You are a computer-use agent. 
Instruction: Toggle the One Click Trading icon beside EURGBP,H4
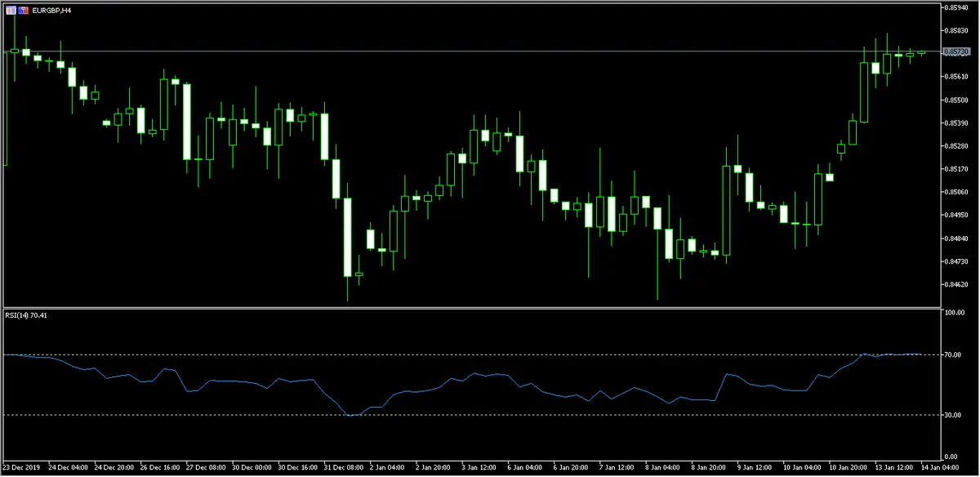(x=24, y=11)
